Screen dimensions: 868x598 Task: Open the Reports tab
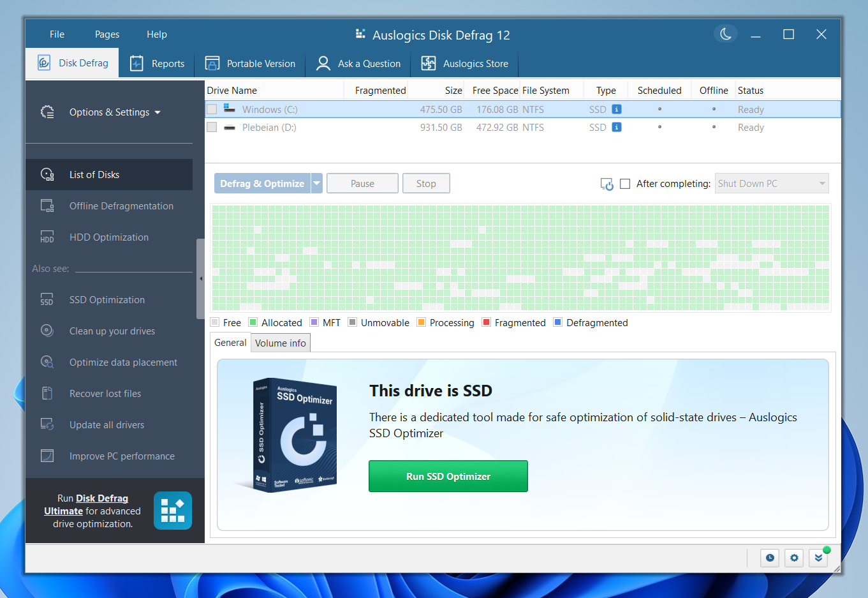[157, 63]
